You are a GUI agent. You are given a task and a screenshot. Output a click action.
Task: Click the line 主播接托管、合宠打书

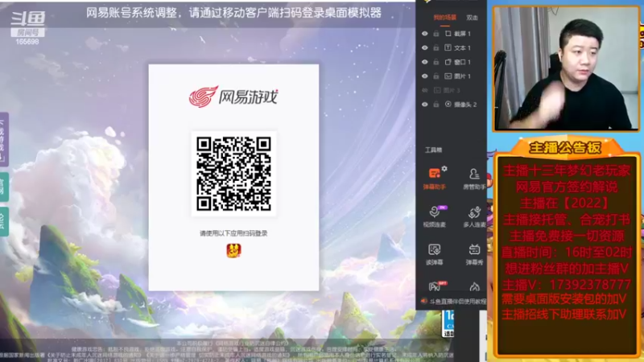[x=567, y=220]
